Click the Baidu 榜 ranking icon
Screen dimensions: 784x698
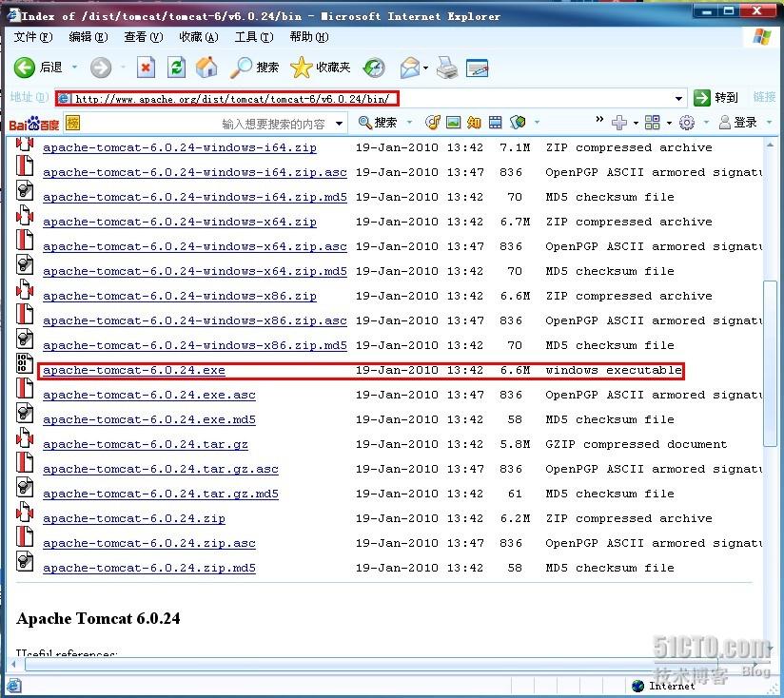(73, 123)
